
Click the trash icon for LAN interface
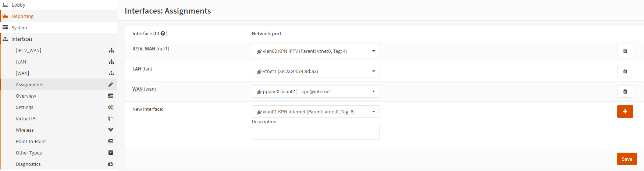click(x=625, y=71)
